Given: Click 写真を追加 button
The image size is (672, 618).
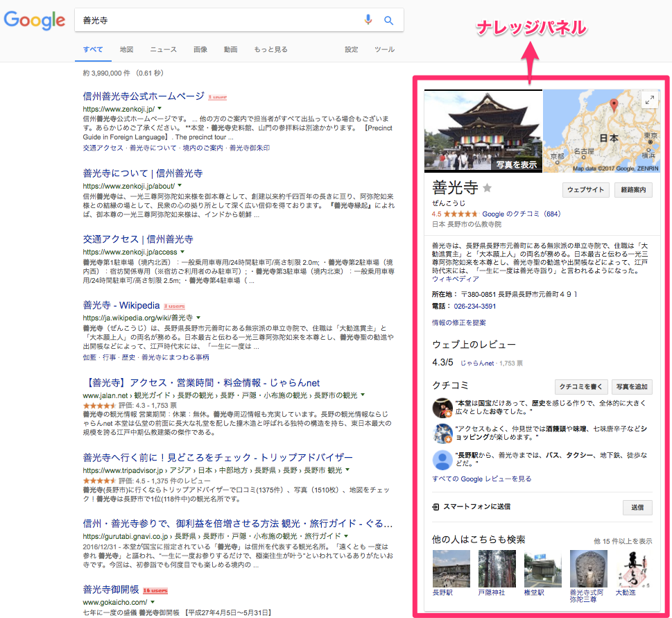Looking at the screenshot, I should (632, 386).
